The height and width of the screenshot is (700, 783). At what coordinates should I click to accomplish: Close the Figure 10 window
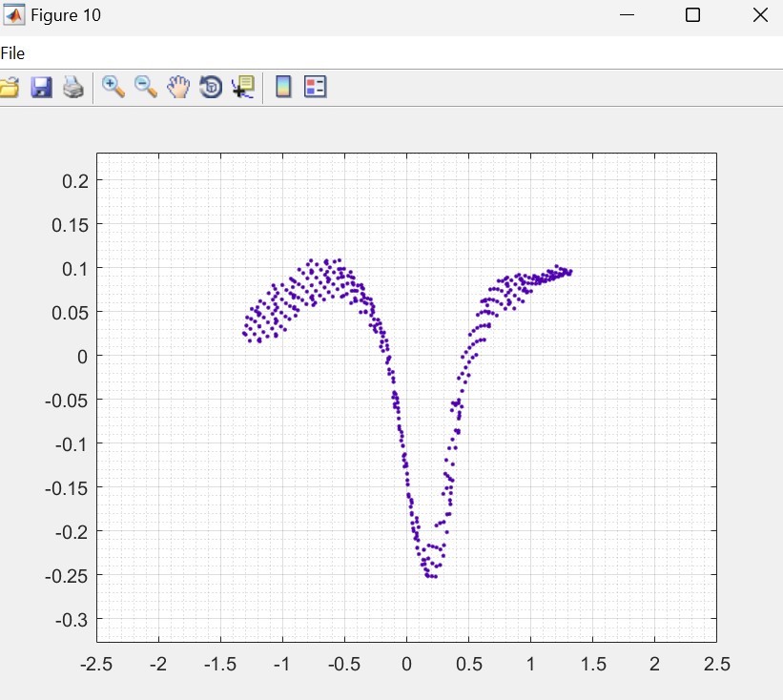tap(759, 15)
